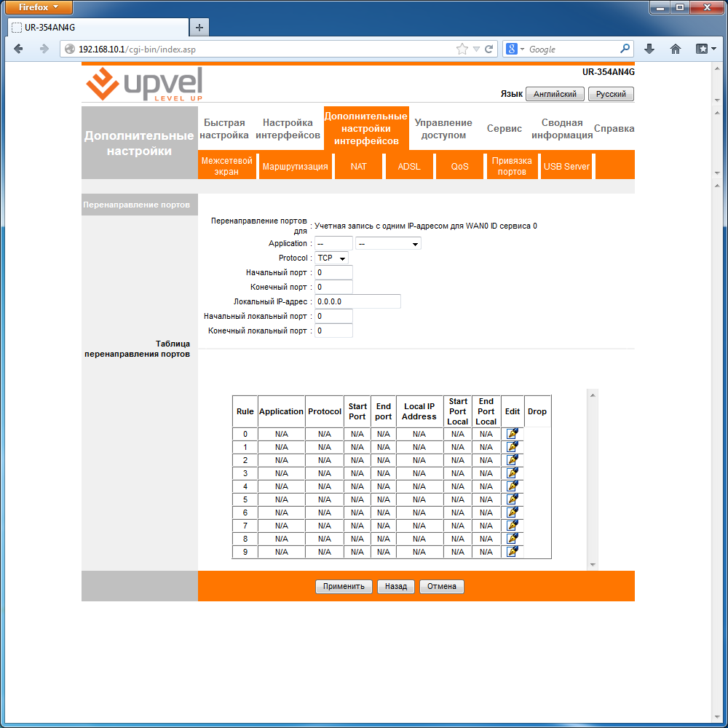Click the Назад button
The image size is (728, 728).
click(x=395, y=586)
